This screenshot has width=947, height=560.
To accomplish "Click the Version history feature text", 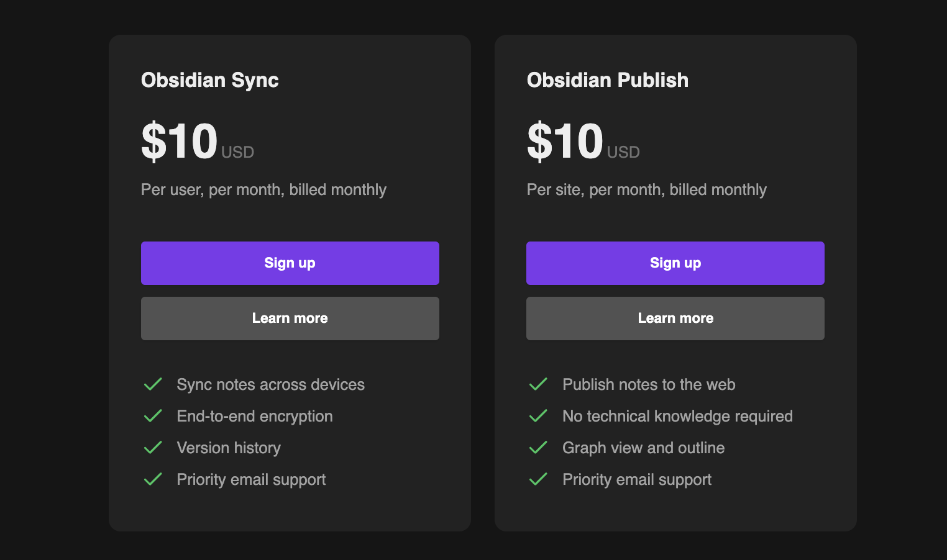I will tap(229, 448).
